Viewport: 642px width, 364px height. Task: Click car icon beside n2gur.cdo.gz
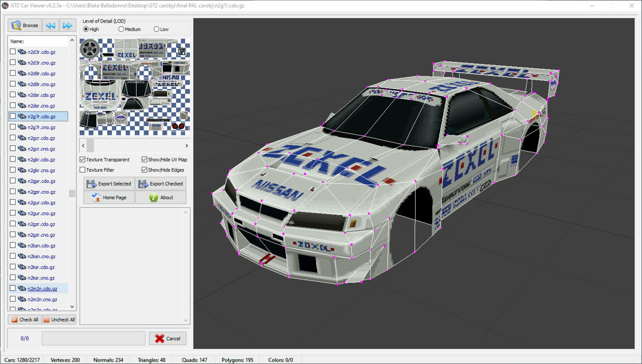[x=22, y=202]
